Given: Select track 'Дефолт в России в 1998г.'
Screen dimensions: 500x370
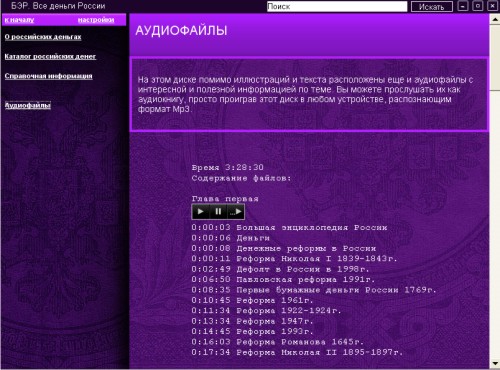Looking at the screenshot, I should click(280, 269).
